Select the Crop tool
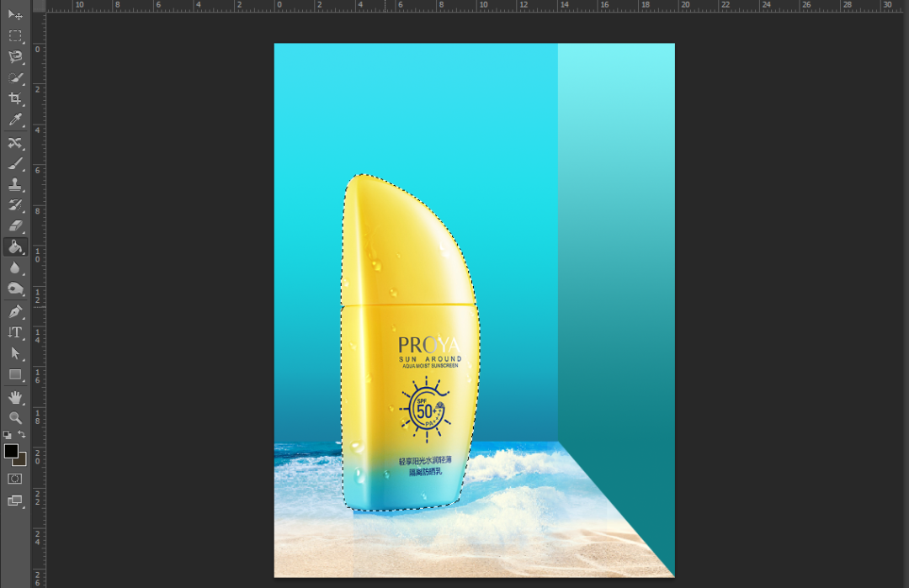This screenshot has height=588, width=909. pyautogui.click(x=15, y=98)
